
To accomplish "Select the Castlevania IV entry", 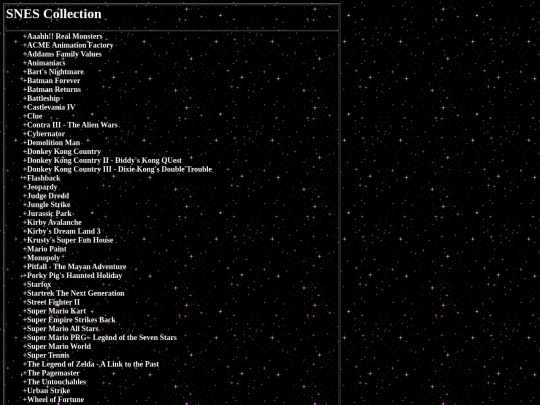I will pyautogui.click(x=51, y=107).
